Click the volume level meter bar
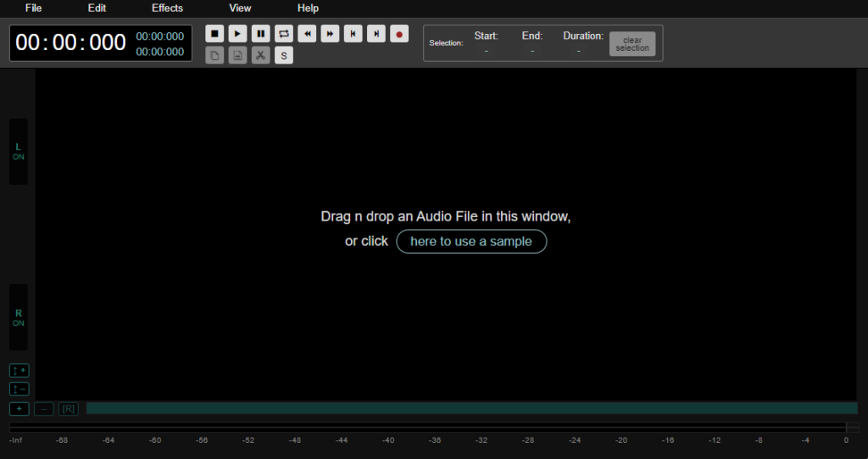 tap(434, 428)
